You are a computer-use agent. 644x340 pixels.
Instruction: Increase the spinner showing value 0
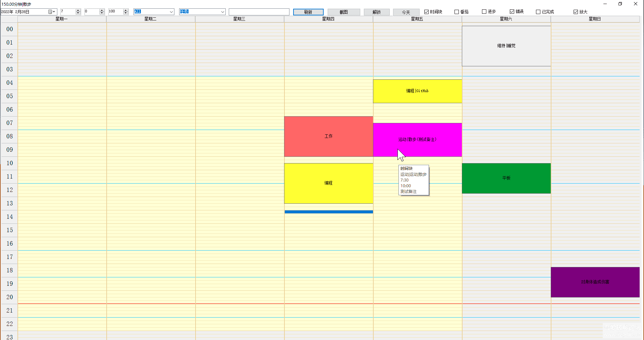point(102,10)
